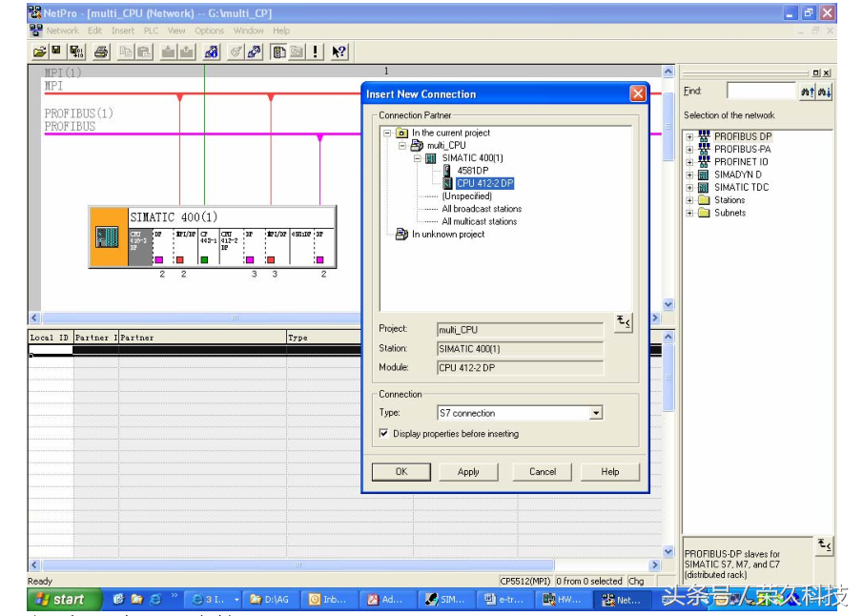863x616 pixels.
Task: Select All broadcast stations entry
Action: 482,209
